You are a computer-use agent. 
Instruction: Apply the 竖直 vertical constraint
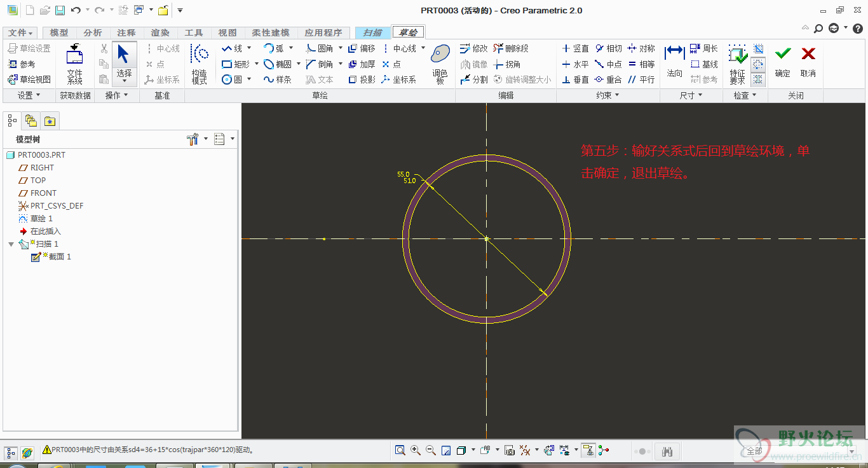pos(575,48)
